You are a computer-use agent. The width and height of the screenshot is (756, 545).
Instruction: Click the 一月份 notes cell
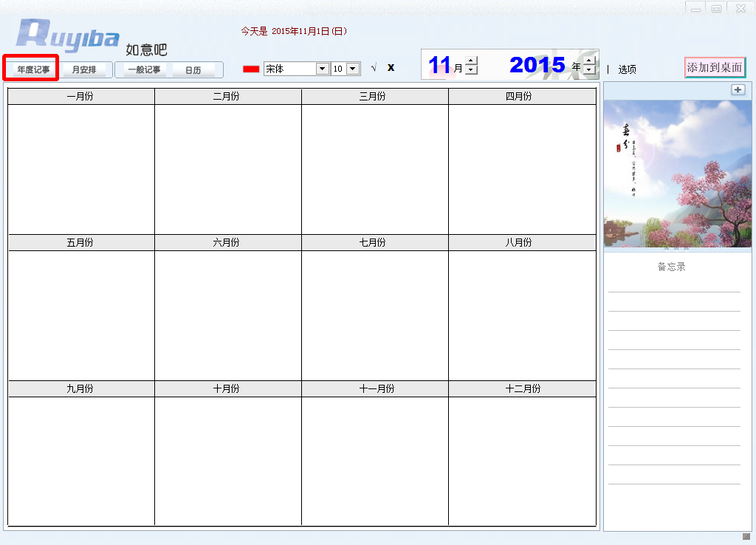point(81,169)
